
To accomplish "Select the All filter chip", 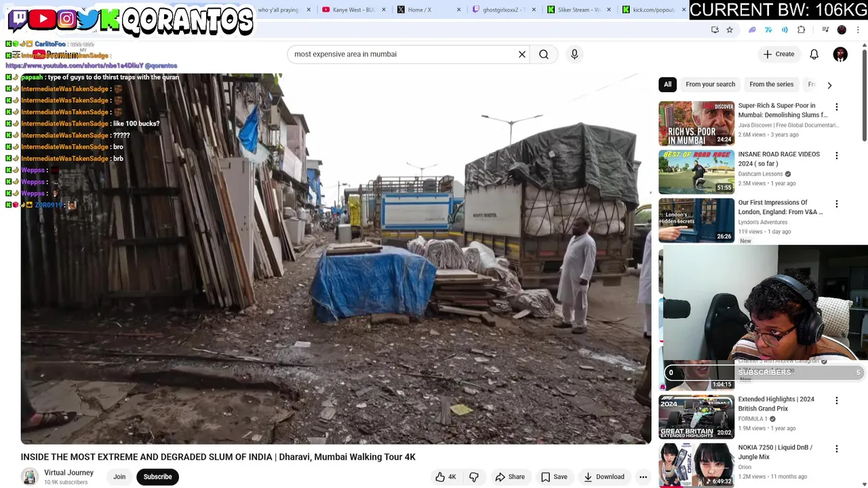I will [x=667, y=84].
